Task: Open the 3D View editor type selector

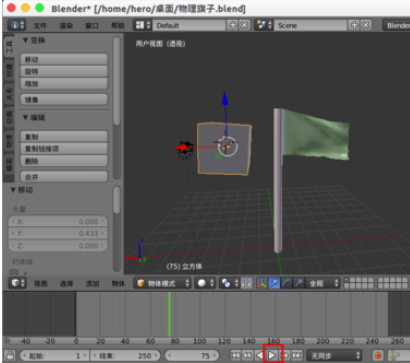Action: tap(17, 283)
